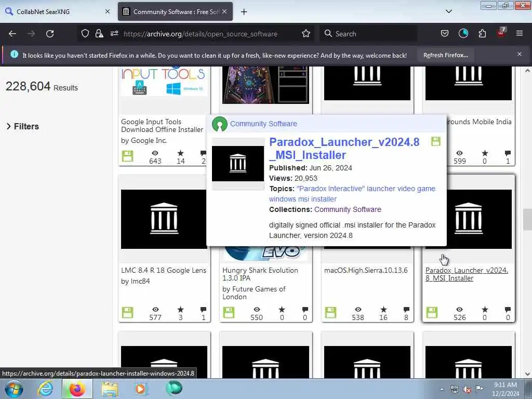Open Paradox_Launcher_v2024.8_MSI_Installer card title

click(x=467, y=274)
